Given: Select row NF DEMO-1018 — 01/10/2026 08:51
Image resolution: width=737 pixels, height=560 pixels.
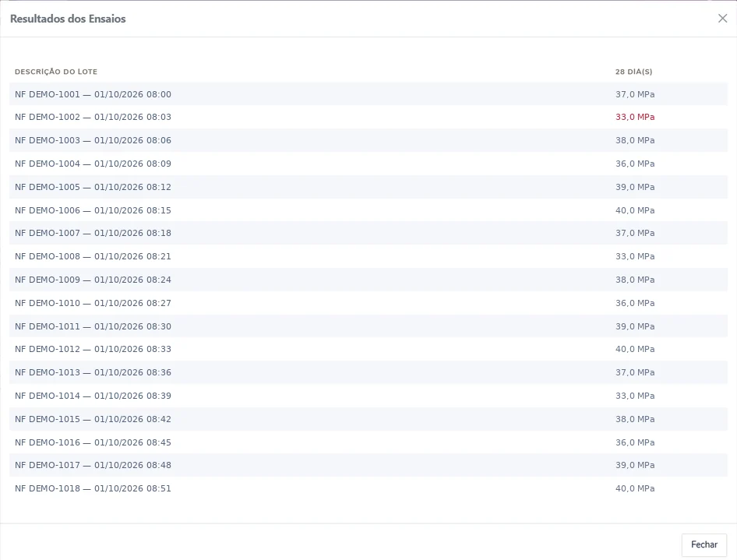Looking at the screenshot, I should coord(368,488).
